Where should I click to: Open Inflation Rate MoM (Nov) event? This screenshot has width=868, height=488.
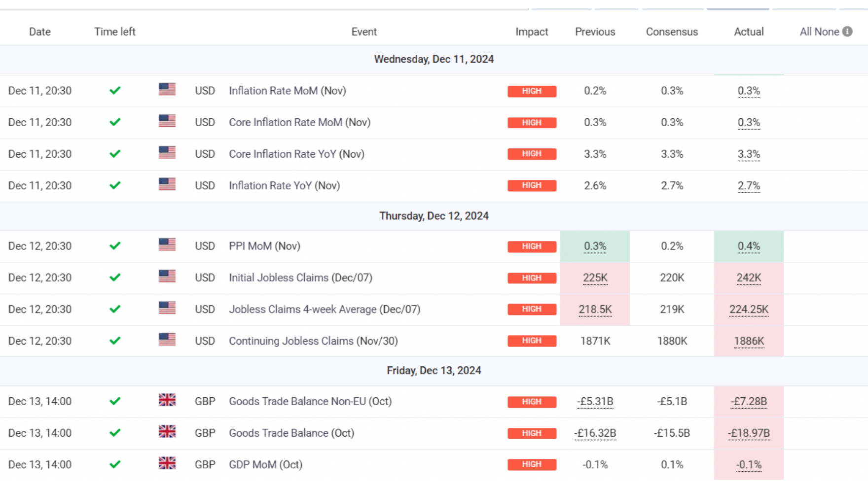pos(288,91)
